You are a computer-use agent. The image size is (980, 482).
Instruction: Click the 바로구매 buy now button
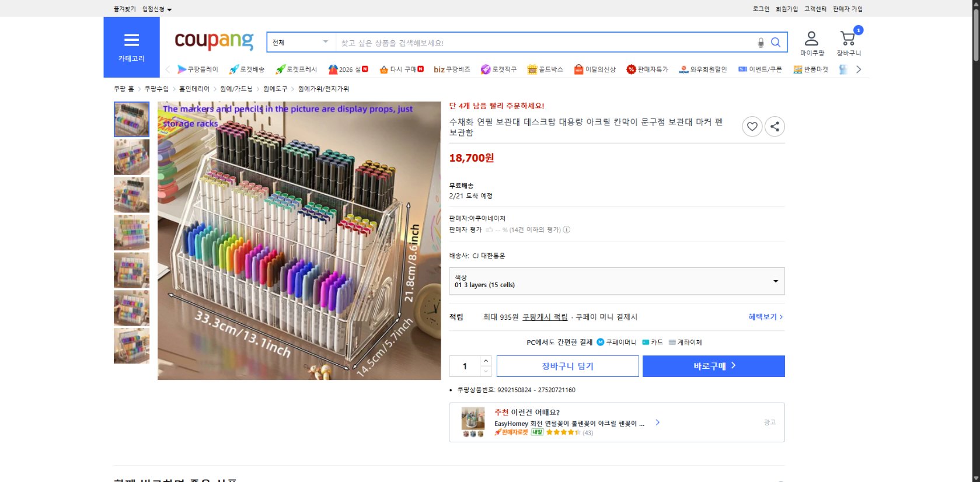tap(713, 366)
